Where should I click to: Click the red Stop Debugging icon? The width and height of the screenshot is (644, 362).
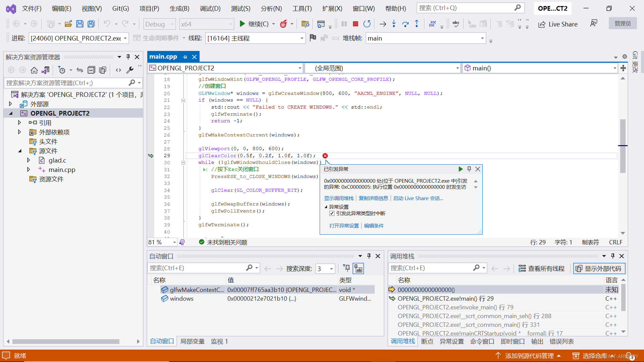pyautogui.click(x=356, y=24)
